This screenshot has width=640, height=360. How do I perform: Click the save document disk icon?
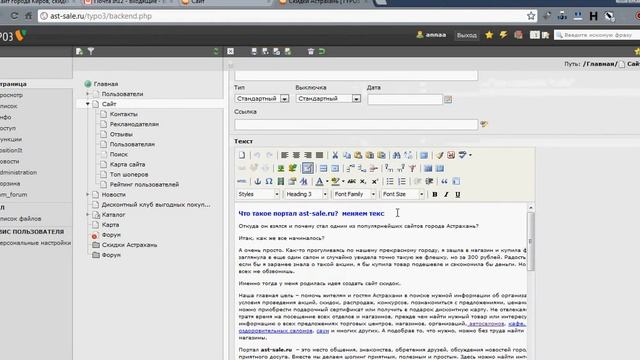254,51
